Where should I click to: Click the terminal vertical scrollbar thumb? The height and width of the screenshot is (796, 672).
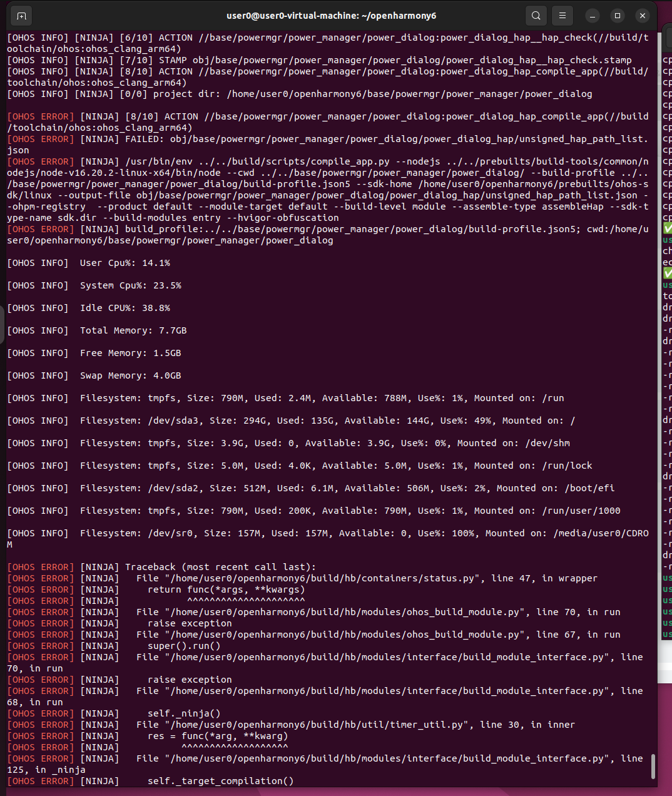(653, 767)
